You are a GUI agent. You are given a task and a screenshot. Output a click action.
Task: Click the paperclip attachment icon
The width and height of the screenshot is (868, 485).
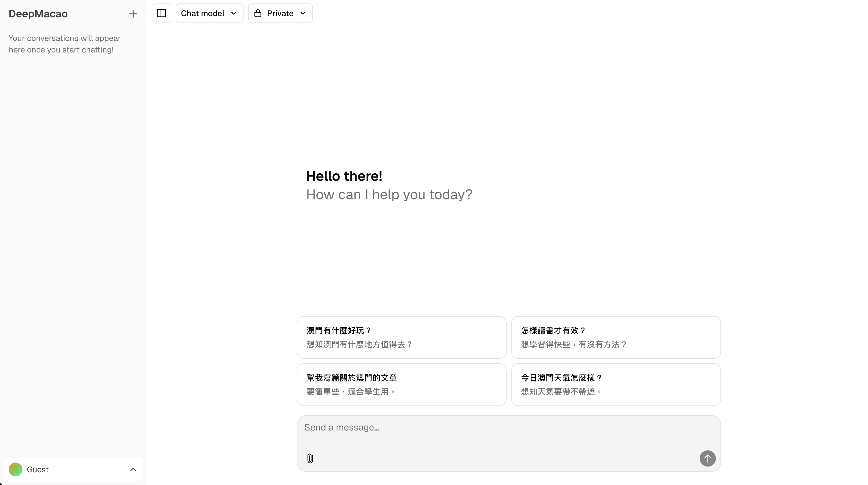click(x=310, y=458)
